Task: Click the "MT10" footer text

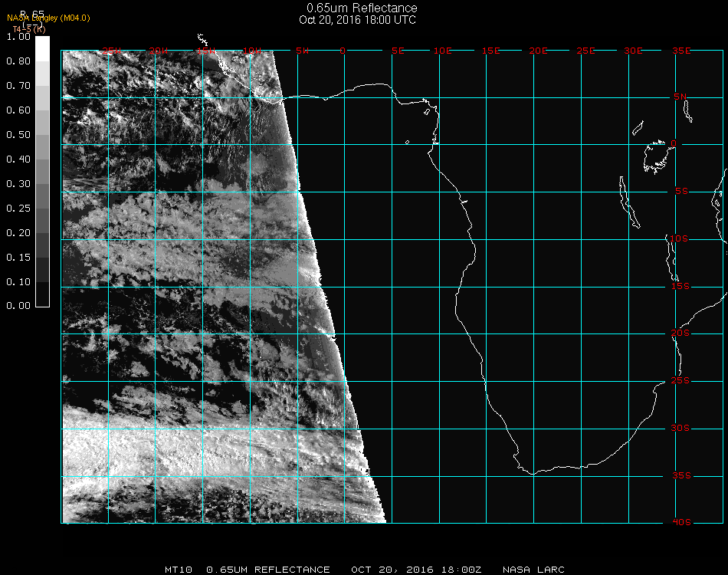Action: pos(179,570)
